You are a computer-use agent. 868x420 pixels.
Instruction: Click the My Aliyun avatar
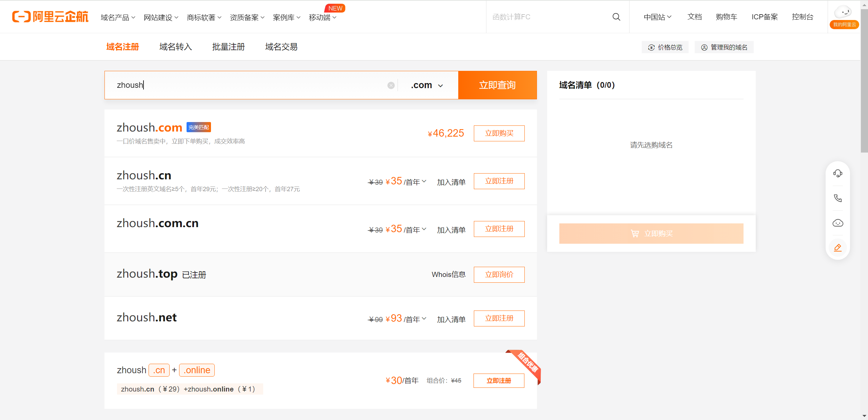(x=844, y=17)
